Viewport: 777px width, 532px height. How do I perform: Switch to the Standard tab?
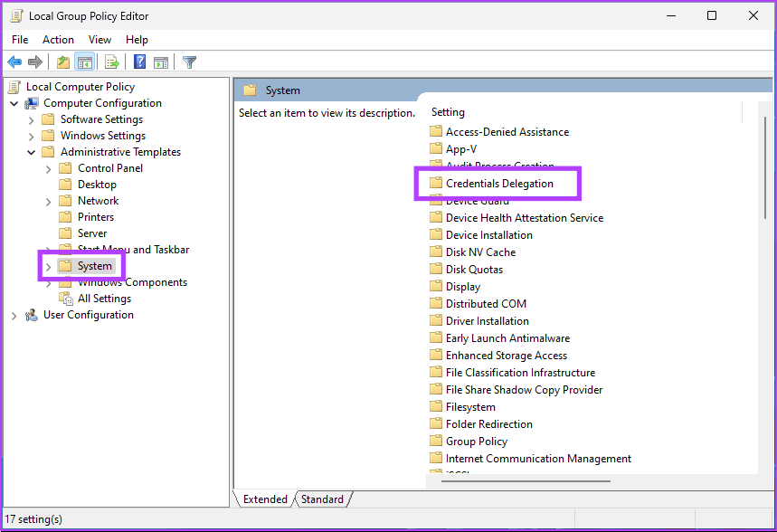coord(322,499)
